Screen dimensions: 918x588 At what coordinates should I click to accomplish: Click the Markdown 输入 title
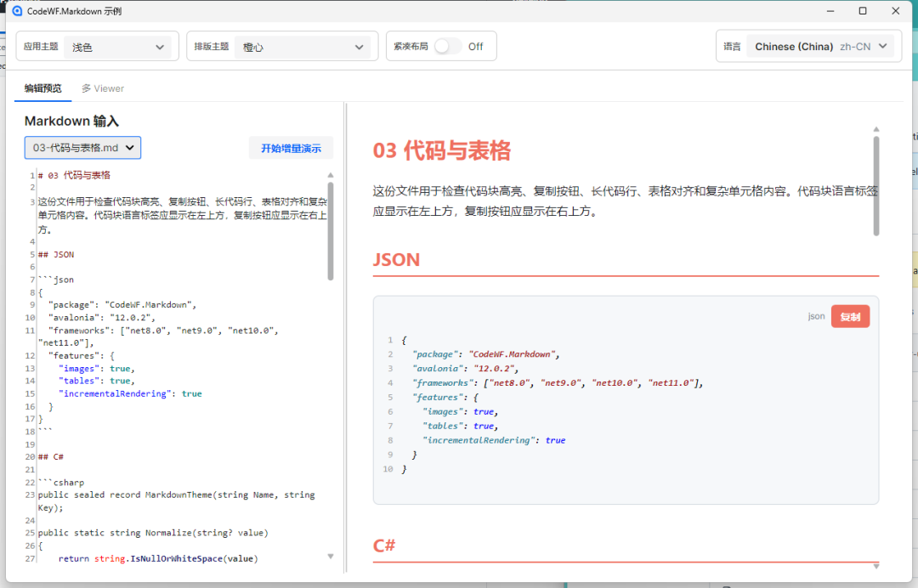[x=71, y=122]
